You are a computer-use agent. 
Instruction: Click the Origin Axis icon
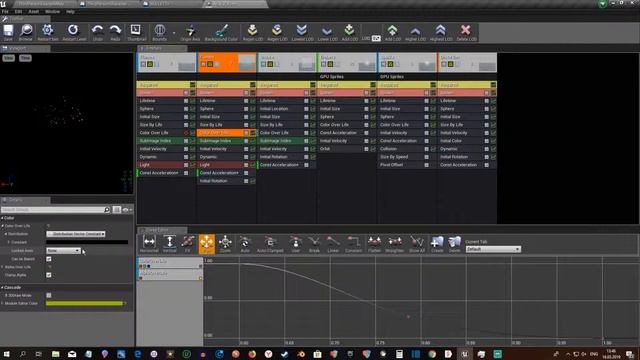point(190,32)
